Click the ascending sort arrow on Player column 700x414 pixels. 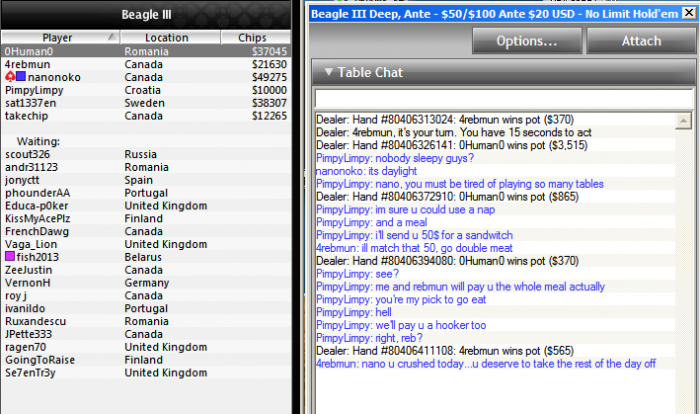point(112,37)
